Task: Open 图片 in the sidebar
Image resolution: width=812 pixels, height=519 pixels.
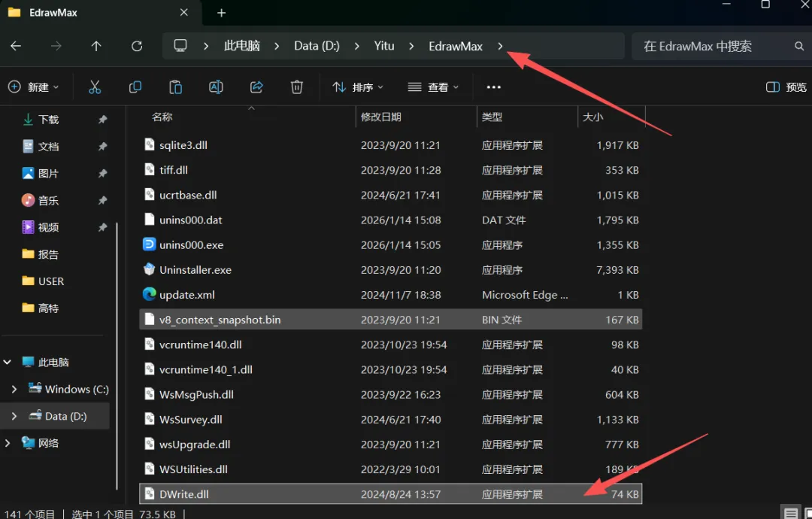Action: pos(49,174)
